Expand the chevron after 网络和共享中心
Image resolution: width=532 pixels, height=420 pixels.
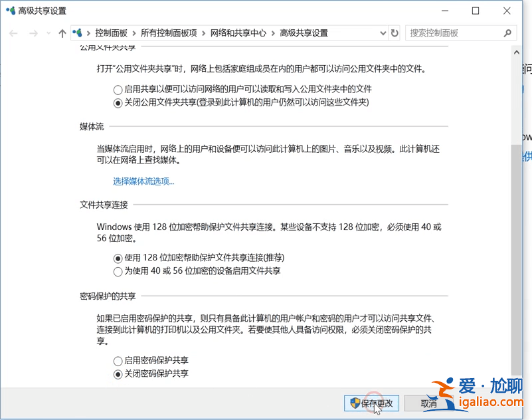pyautogui.click(x=272, y=33)
